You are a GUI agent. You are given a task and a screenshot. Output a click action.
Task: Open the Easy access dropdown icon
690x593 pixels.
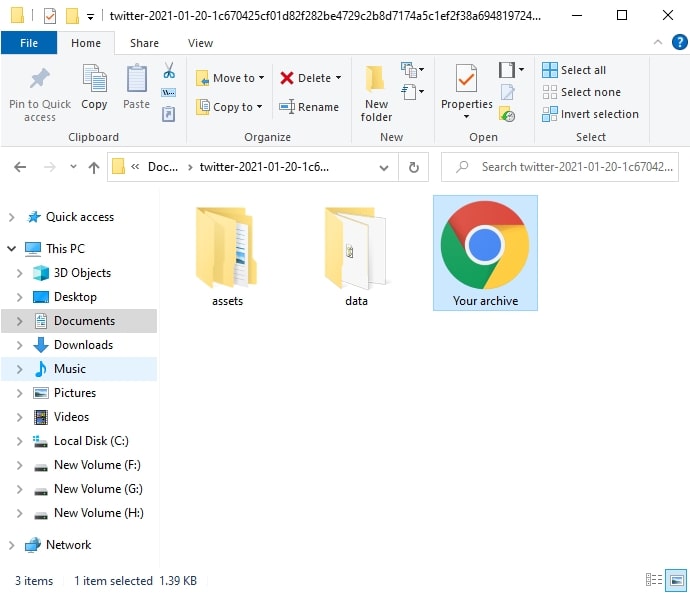(412, 92)
